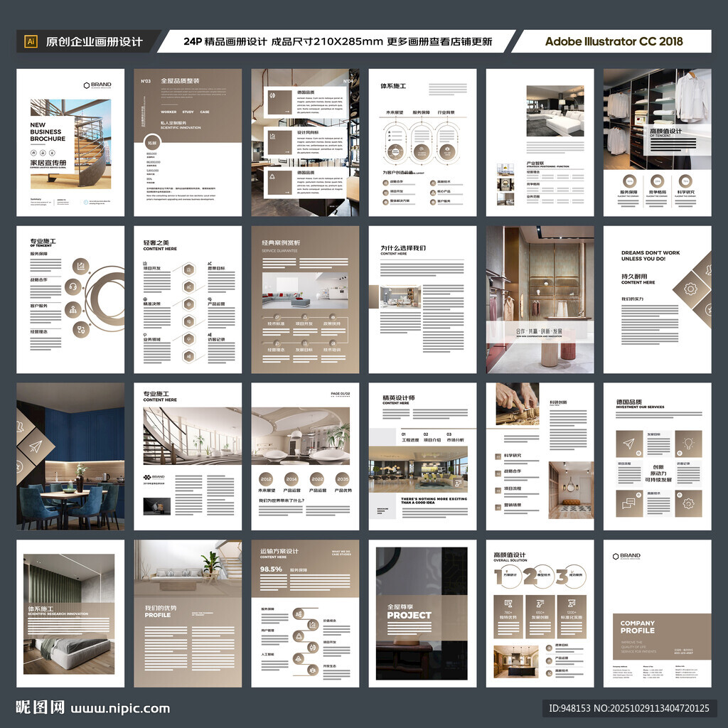Click the 为什么选择我们 heading
This screenshot has width=728, height=728.
403,248
